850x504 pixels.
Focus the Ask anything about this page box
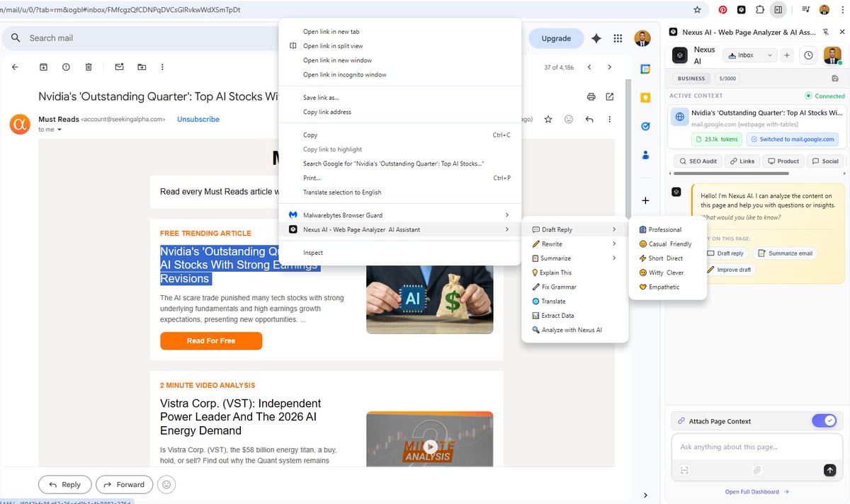[757, 447]
